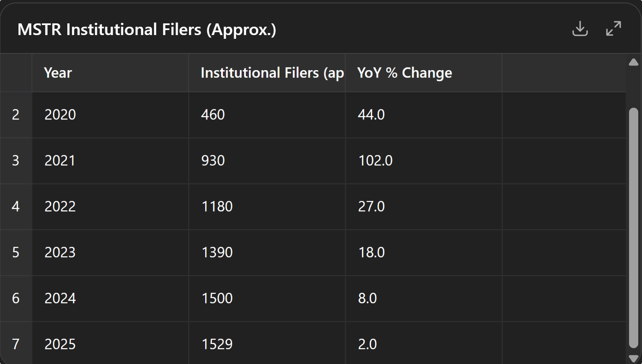
Task: Select row number 7 header
Action: pyautogui.click(x=16, y=344)
